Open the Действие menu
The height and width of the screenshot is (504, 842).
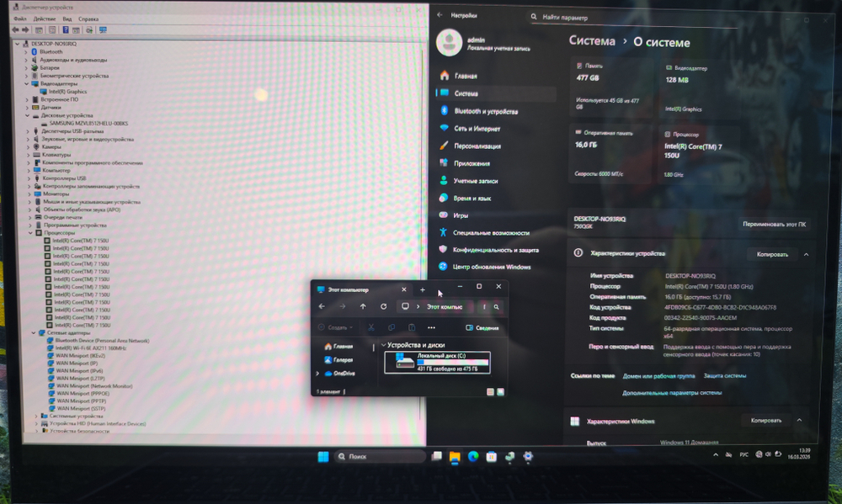coord(45,19)
